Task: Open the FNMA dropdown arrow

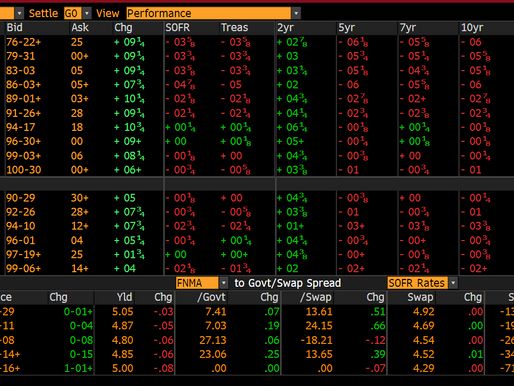Action: tap(224, 283)
